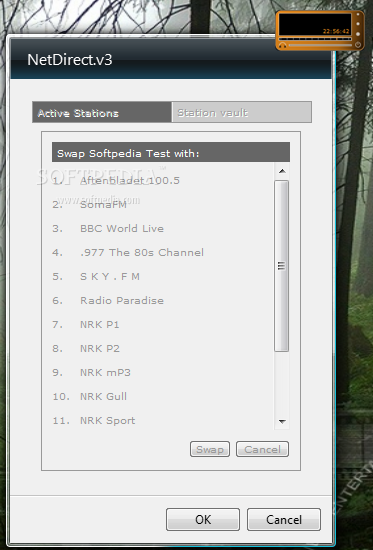The height and width of the screenshot is (550, 373).
Task: Click the 22:56:42 clock on the radio gadget
Action: pyautogui.click(x=336, y=31)
